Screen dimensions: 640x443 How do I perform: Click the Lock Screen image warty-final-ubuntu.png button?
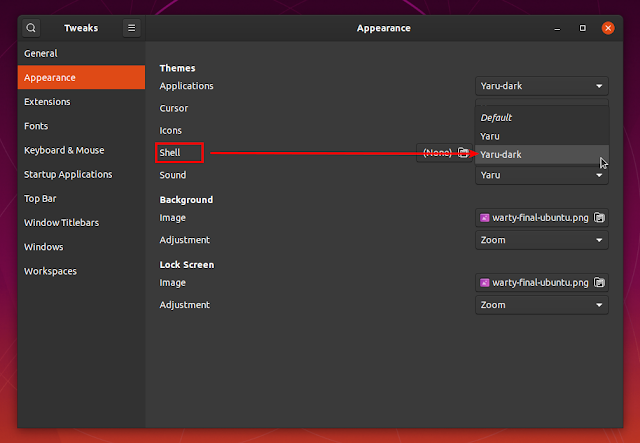542,283
